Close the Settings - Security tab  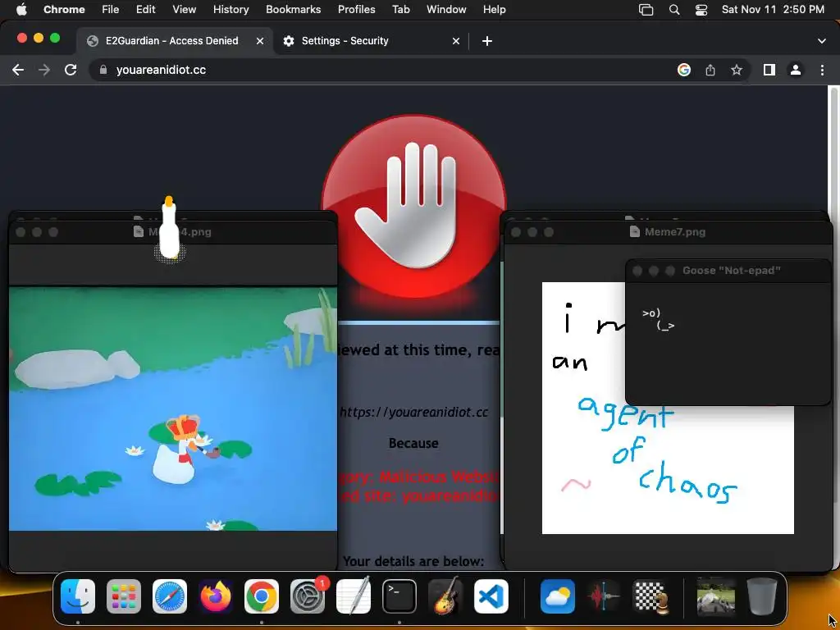point(456,41)
